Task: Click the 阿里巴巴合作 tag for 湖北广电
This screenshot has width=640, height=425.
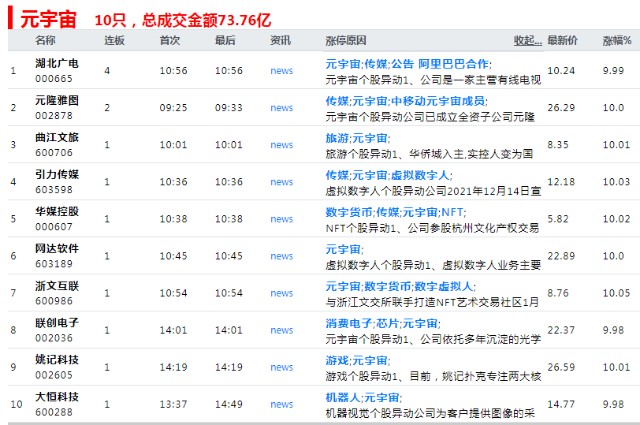Action: [453, 64]
